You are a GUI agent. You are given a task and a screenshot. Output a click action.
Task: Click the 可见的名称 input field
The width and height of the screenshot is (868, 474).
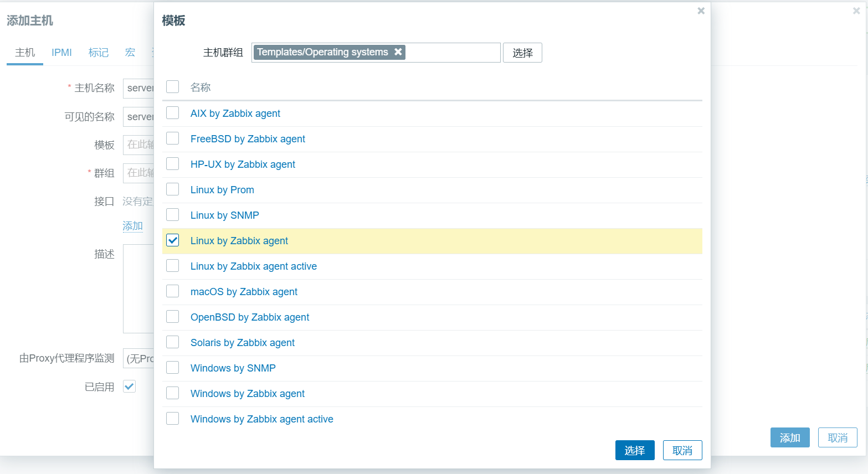(138, 117)
